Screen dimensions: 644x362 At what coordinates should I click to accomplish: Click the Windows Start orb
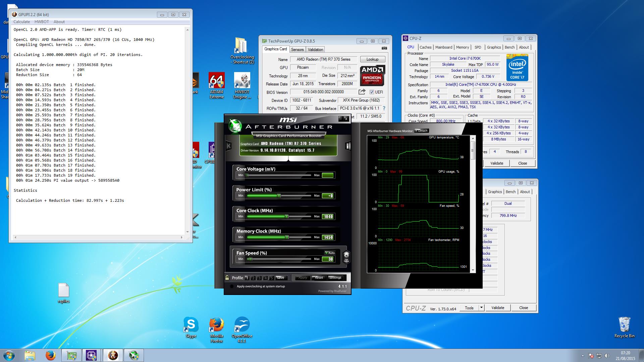[9, 355]
